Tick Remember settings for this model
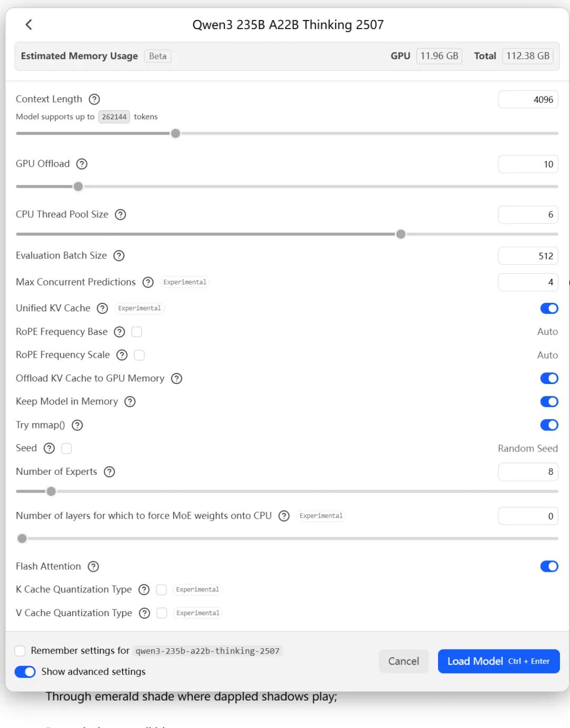This screenshot has width=570, height=728. (20, 651)
